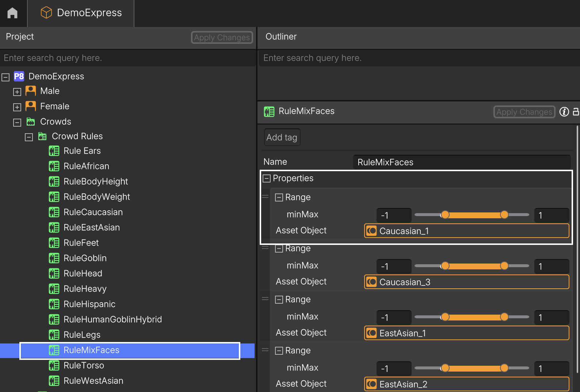Click the Crowd Rules folder icon

click(x=42, y=136)
